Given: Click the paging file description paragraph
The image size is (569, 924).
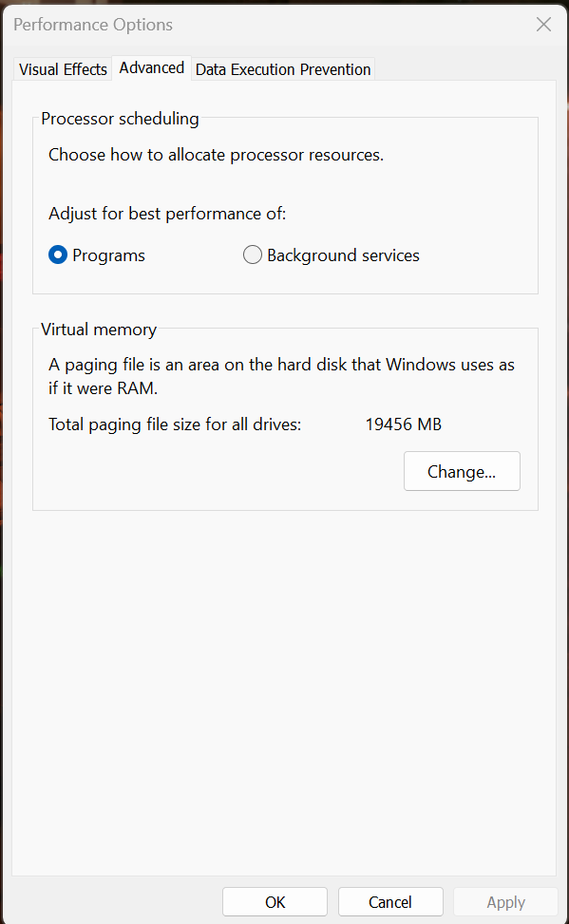Looking at the screenshot, I should [x=281, y=377].
